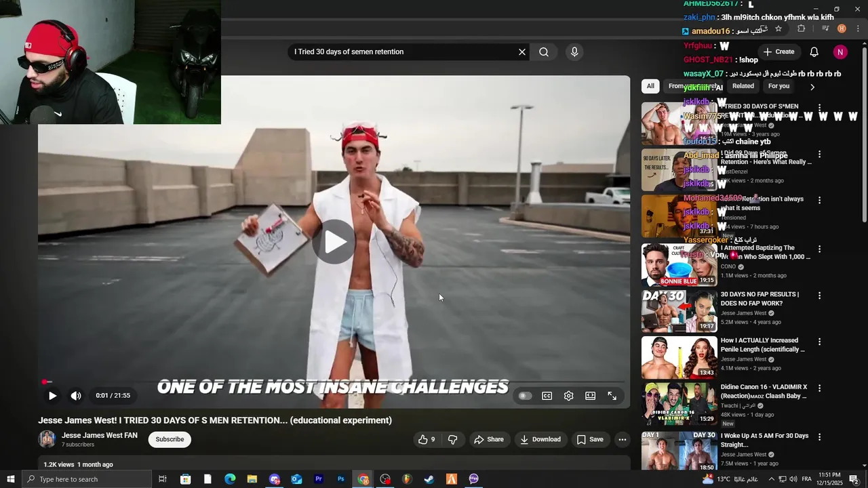Open thumbnail of 30 DAYS NO FAP RESULTS

click(x=679, y=312)
